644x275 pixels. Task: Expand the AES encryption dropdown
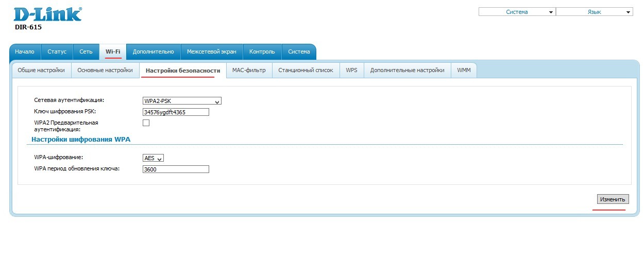153,158
